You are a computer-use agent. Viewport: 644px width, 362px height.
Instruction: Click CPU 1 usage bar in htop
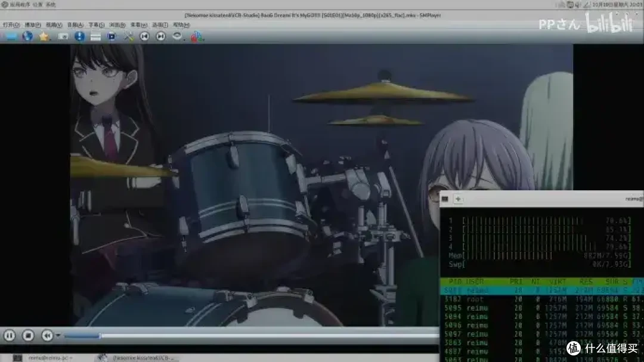click(540, 221)
